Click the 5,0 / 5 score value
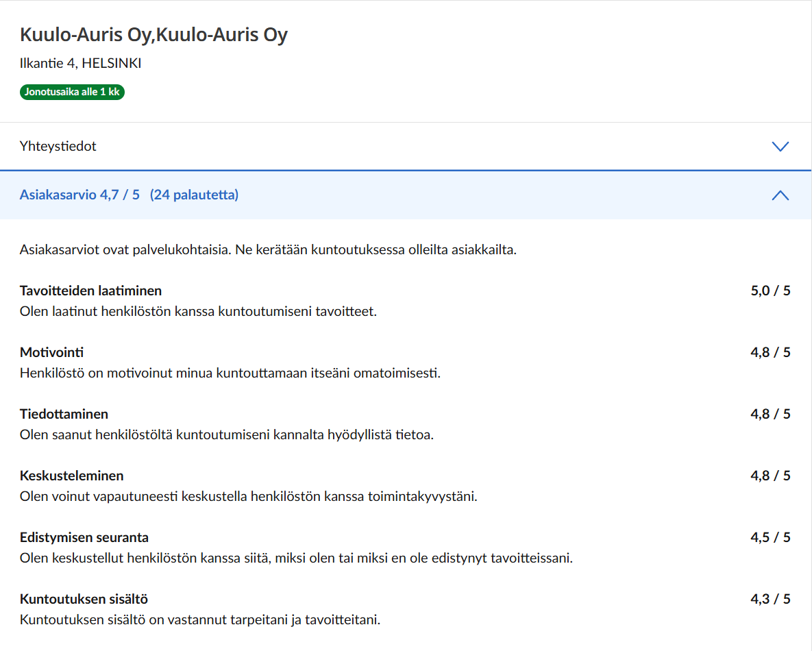This screenshot has width=812, height=651. pos(770,291)
